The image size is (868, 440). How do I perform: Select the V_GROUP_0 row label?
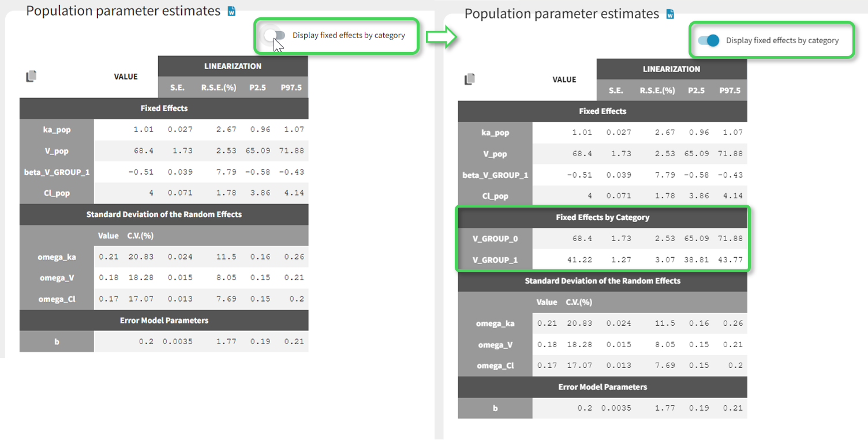pos(495,239)
